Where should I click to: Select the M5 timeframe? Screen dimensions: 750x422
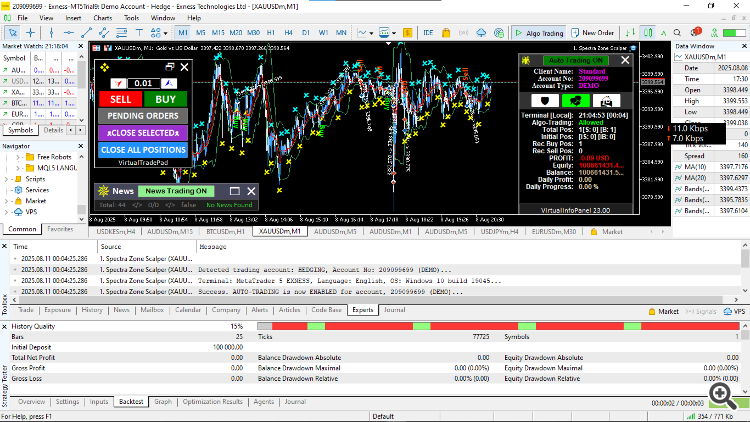tap(200, 33)
